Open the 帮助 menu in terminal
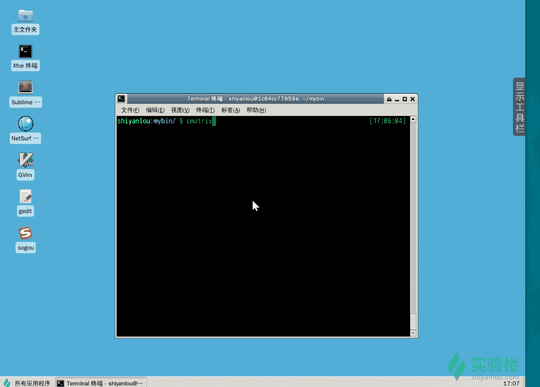The height and width of the screenshot is (387, 540). [256, 110]
